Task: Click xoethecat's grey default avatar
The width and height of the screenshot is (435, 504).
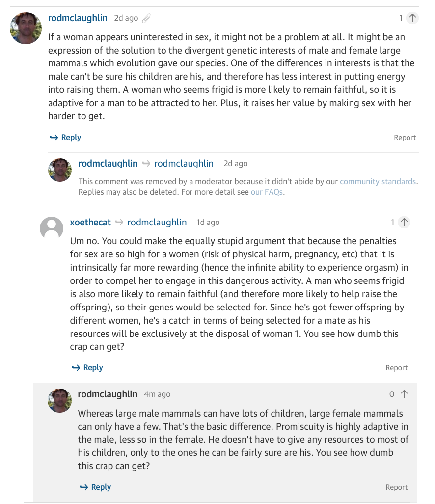Action: click(x=52, y=228)
